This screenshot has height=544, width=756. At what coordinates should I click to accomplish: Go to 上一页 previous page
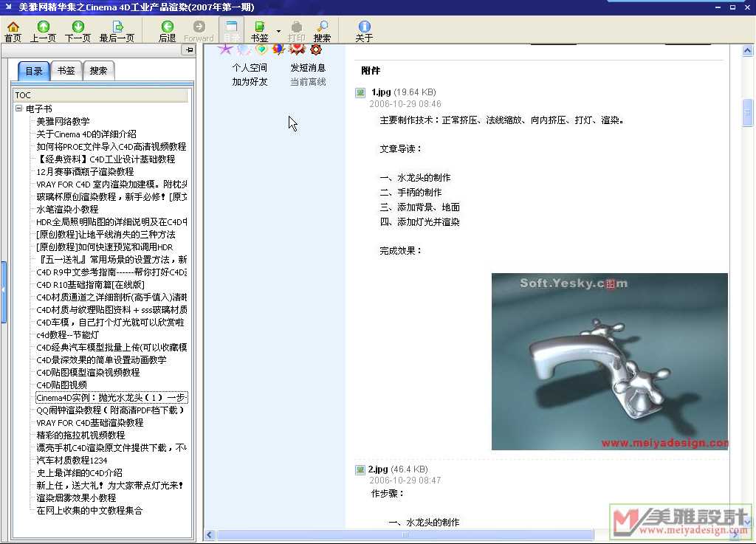(x=43, y=31)
